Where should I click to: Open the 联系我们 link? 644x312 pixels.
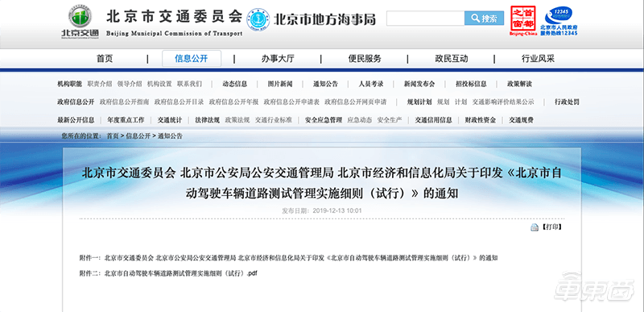tap(189, 84)
